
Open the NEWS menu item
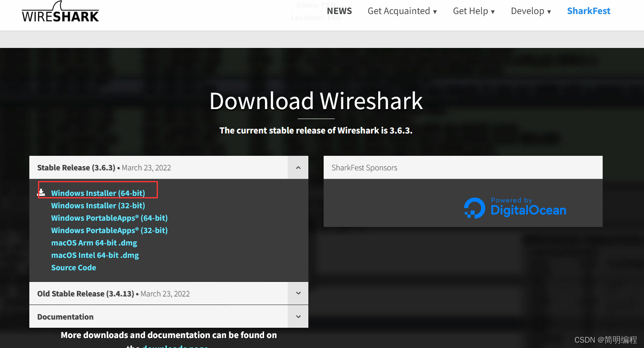339,11
